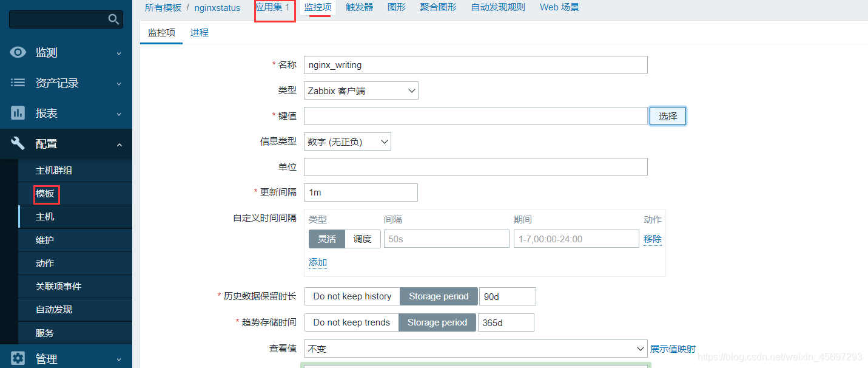Open nginxstatus template breadcrumb link

(x=217, y=7)
